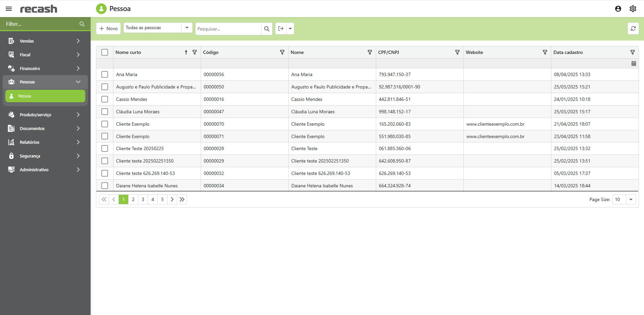The height and width of the screenshot is (315, 644).
Task: Go to page 3 of results
Action: coord(143,199)
